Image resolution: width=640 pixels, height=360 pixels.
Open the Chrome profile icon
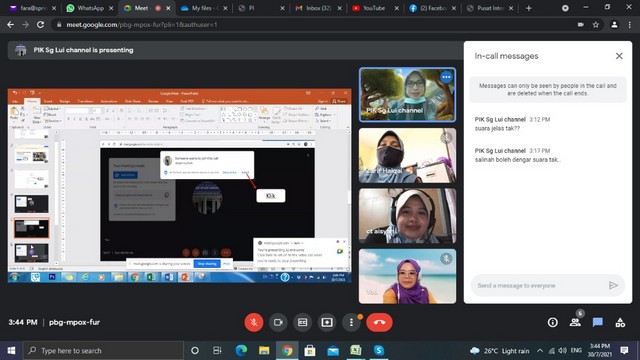[614, 24]
